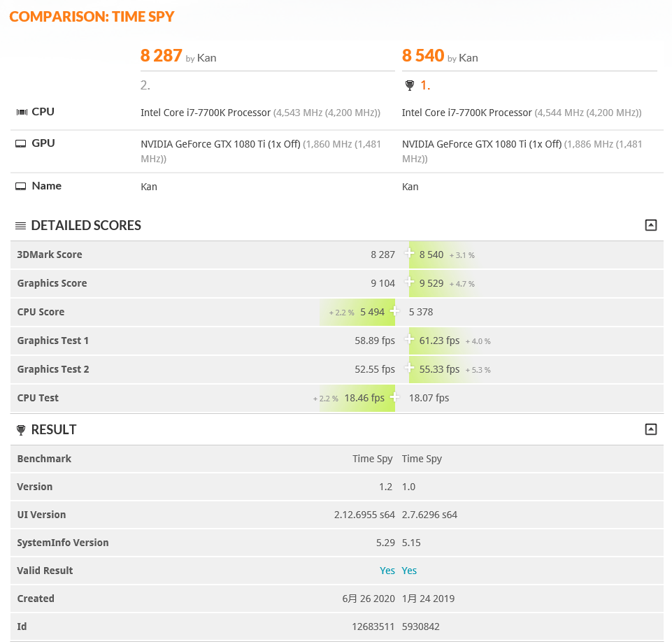Image resolution: width=672 pixels, height=644 pixels.
Task: Click the SystemInfo Version 5.15 value
Action: click(x=411, y=543)
